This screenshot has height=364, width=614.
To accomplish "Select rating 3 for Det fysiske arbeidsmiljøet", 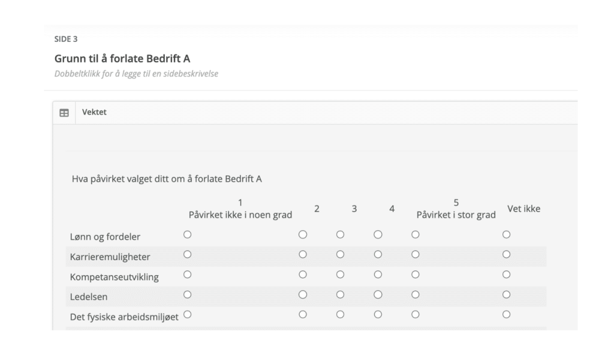I will click(341, 314).
